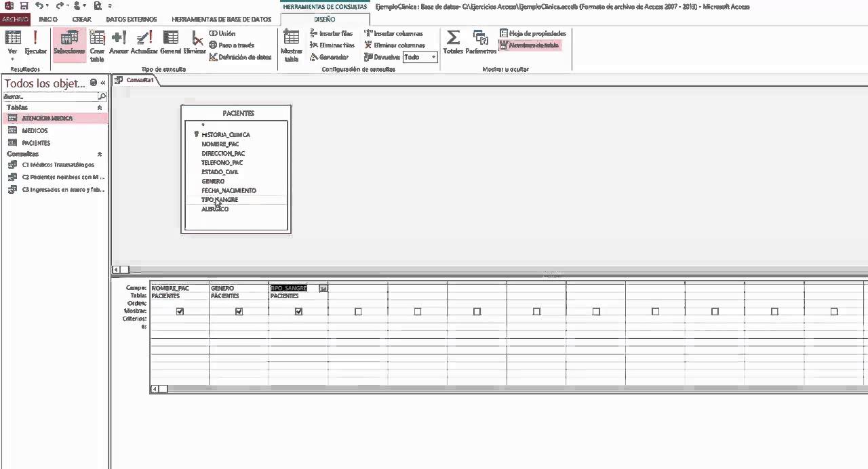Image resolution: width=868 pixels, height=469 pixels.
Task: Click the Save icon in quick access toolbar
Action: pyautogui.click(x=24, y=6)
